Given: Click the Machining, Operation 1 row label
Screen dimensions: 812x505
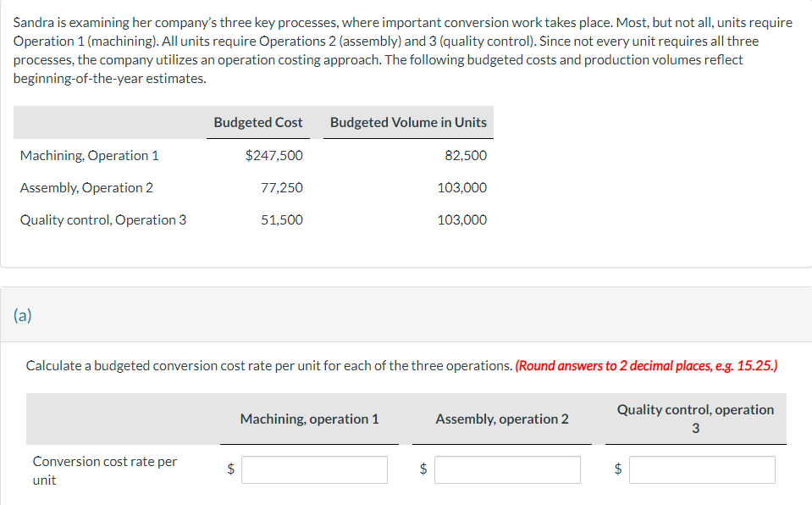Looking at the screenshot, I should [x=89, y=156].
